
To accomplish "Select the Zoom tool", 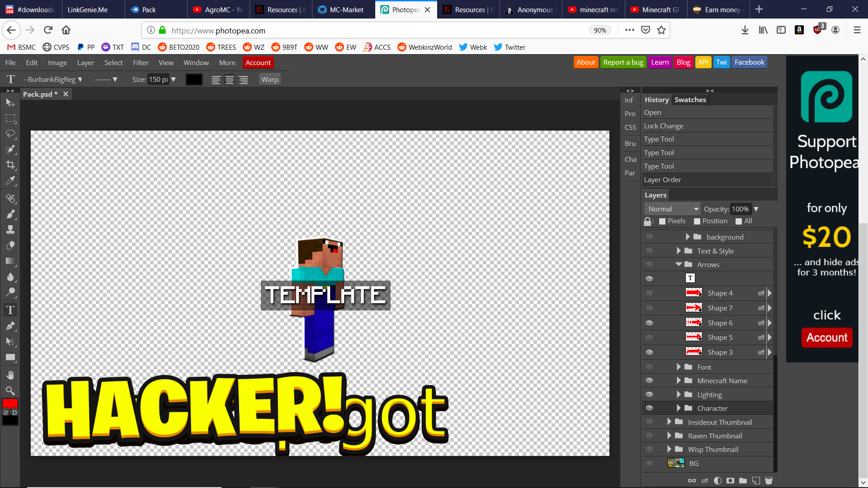I will point(10,391).
